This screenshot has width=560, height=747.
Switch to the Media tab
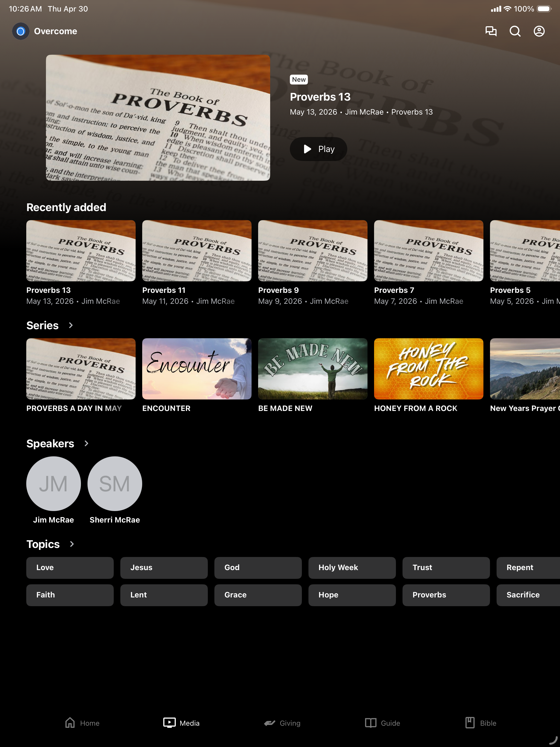coord(181,723)
